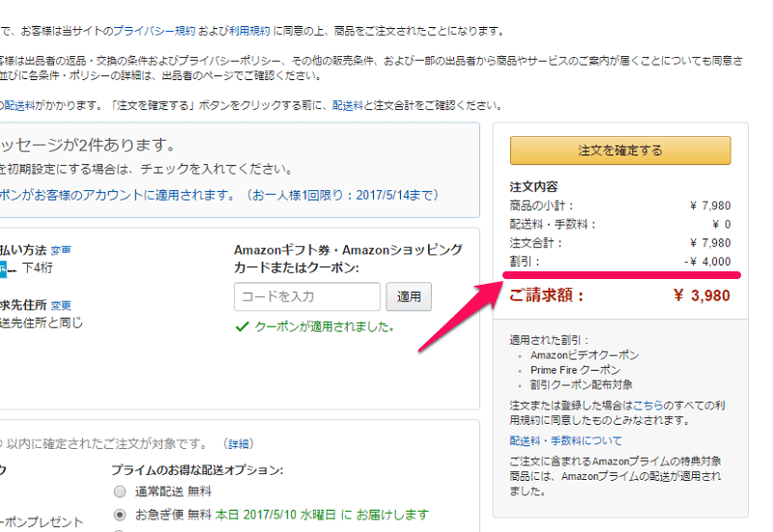Follow the こちら terms link

647,406
